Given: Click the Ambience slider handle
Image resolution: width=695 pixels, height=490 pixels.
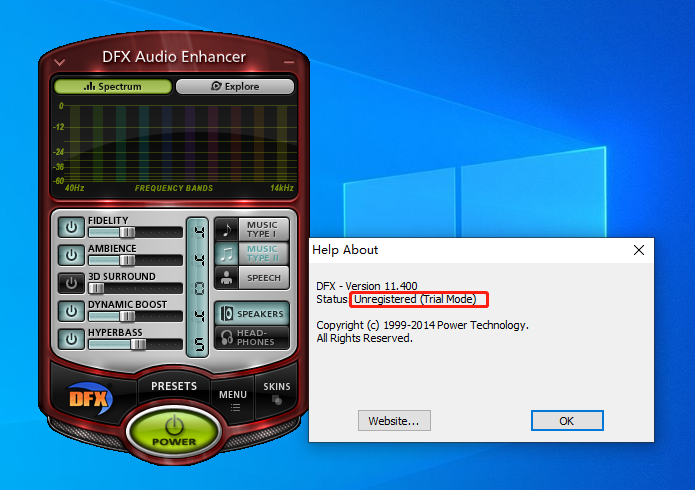Looking at the screenshot, I should pos(127,260).
